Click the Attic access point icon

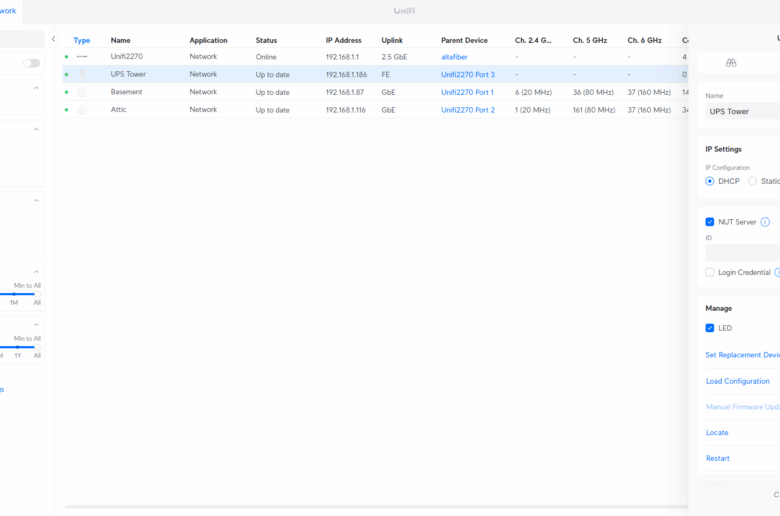tap(82, 110)
